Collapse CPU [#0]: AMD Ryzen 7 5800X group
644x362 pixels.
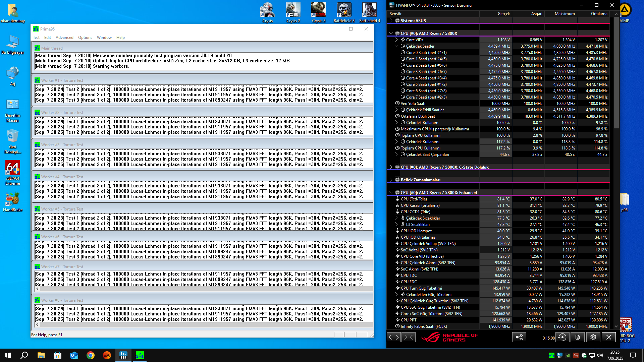point(391,33)
